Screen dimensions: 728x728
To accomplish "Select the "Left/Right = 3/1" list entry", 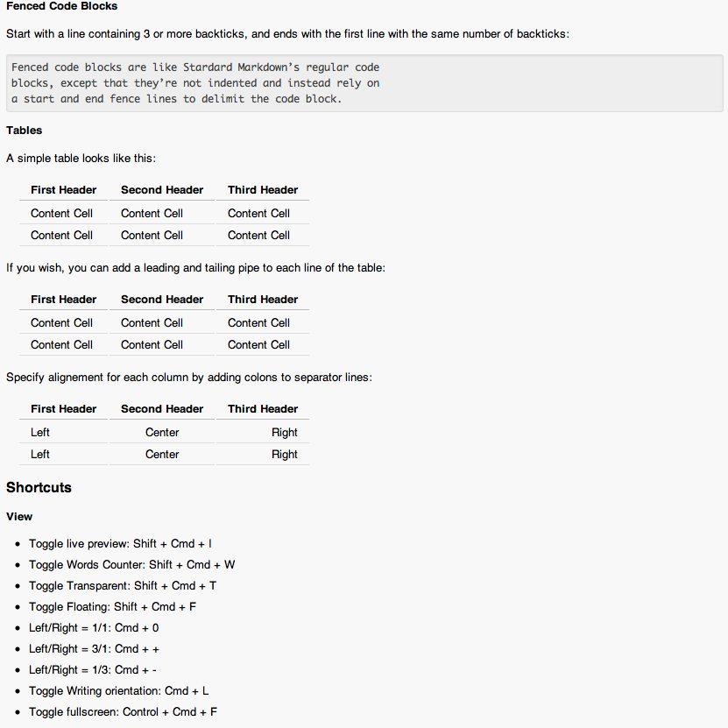I will click(94, 649).
